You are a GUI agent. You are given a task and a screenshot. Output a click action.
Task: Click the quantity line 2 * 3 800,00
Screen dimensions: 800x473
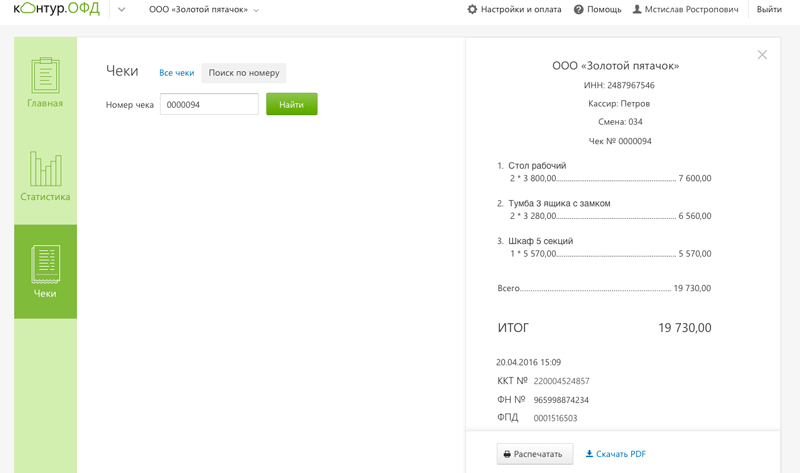click(533, 179)
